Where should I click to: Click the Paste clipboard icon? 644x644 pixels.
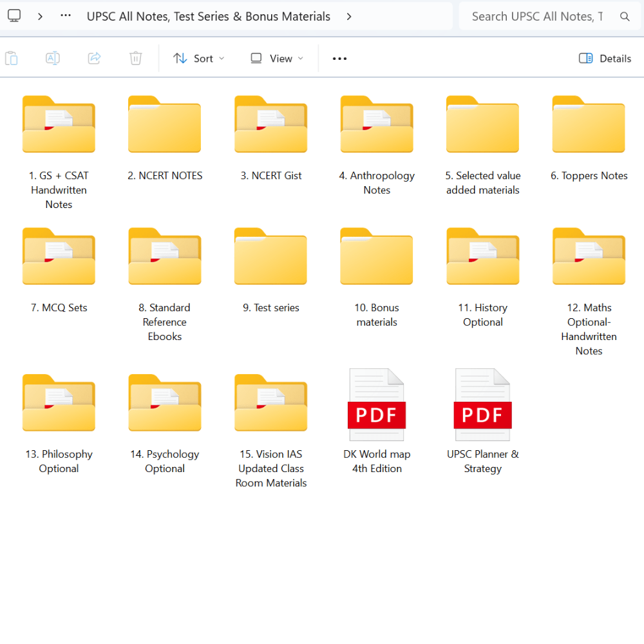coord(11,59)
